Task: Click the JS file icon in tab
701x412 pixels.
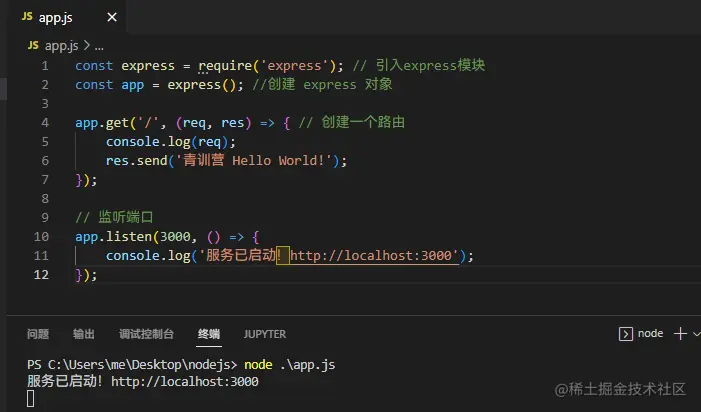Action: click(x=27, y=17)
